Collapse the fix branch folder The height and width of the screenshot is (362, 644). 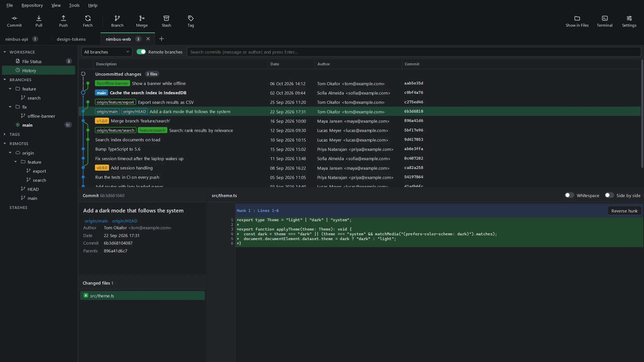coord(10,107)
